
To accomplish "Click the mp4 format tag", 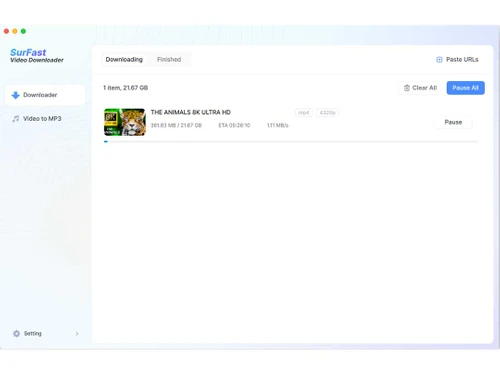I will (x=304, y=113).
